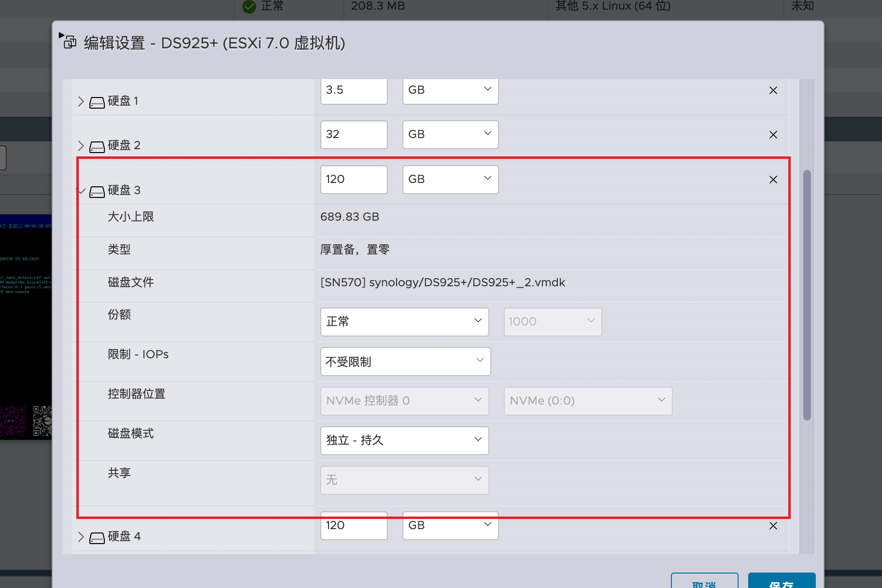This screenshot has height=588, width=882.
Task: Click the edit settings VM icon in title
Action: (x=70, y=42)
